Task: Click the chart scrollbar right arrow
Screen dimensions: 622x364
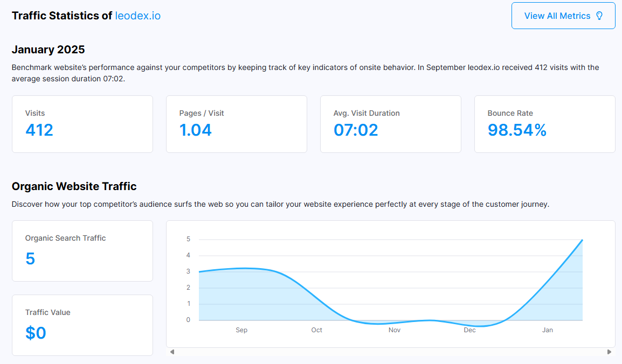Action: (x=609, y=352)
